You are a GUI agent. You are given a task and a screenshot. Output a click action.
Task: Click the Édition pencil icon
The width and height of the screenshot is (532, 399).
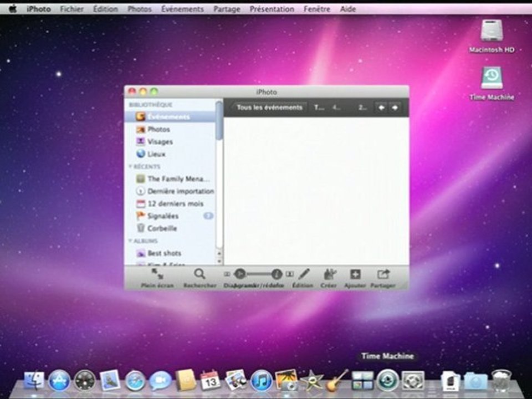(x=304, y=274)
